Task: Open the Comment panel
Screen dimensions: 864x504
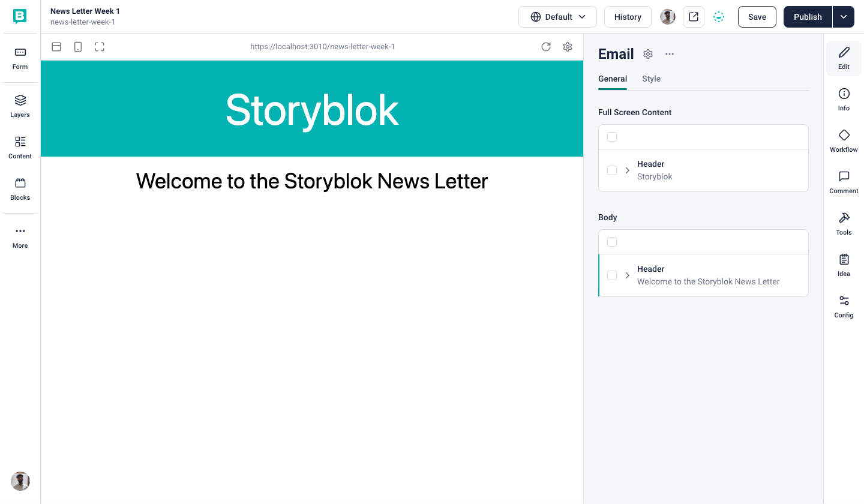Action: 844,182
